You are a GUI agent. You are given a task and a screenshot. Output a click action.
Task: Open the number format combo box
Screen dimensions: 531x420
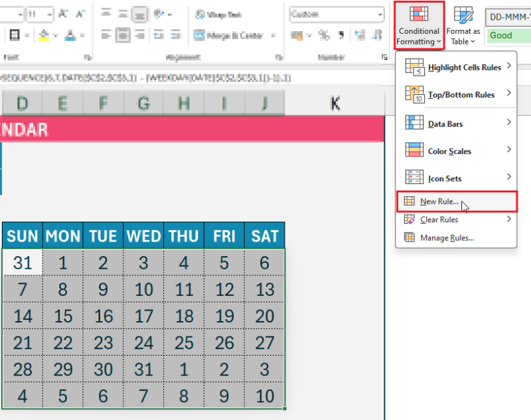point(337,14)
